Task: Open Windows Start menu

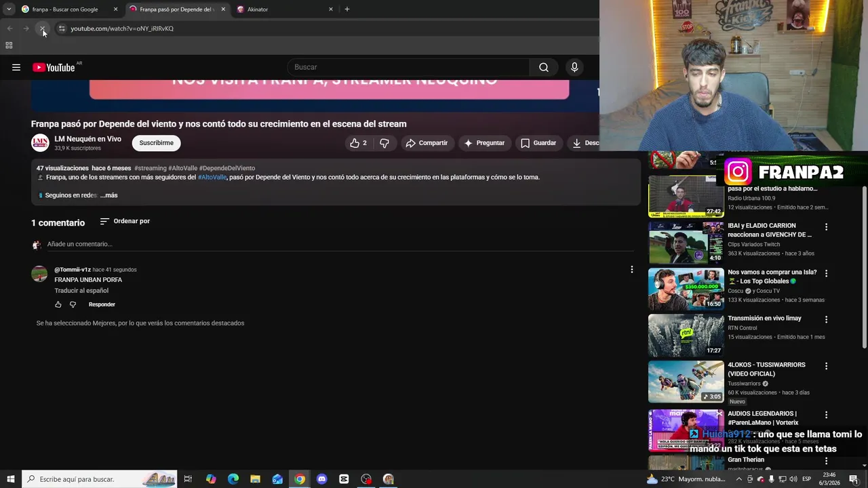Action: click(11, 479)
